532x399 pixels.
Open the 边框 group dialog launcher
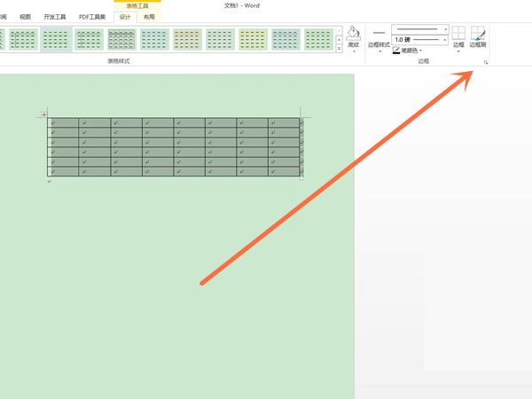pyautogui.click(x=486, y=62)
